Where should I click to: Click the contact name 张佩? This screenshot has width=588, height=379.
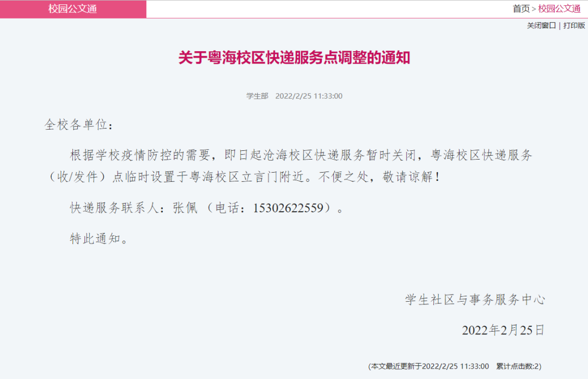[185, 208]
